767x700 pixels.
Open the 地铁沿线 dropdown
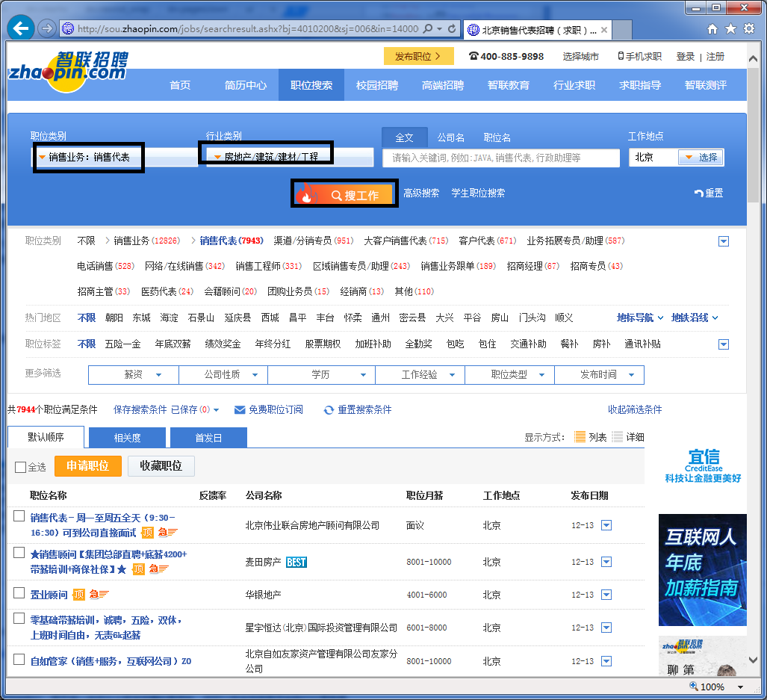click(x=695, y=318)
